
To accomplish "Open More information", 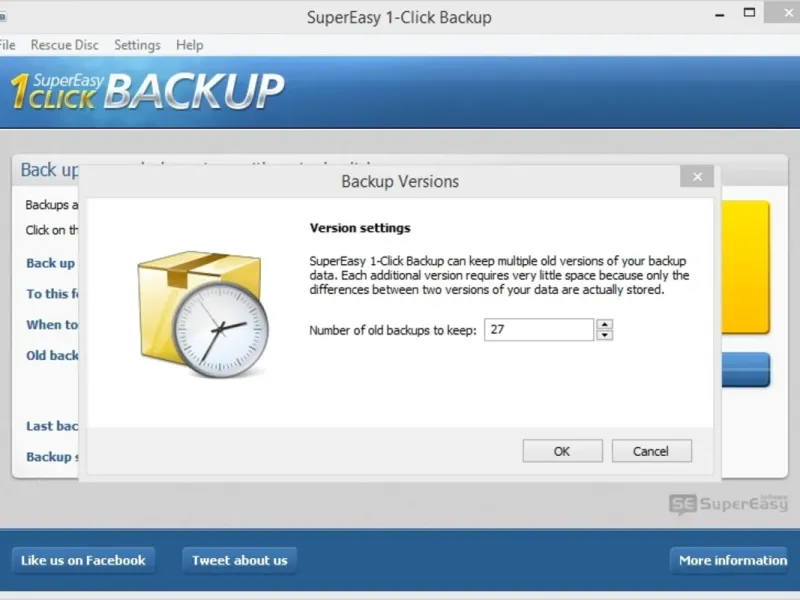I will click(732, 560).
